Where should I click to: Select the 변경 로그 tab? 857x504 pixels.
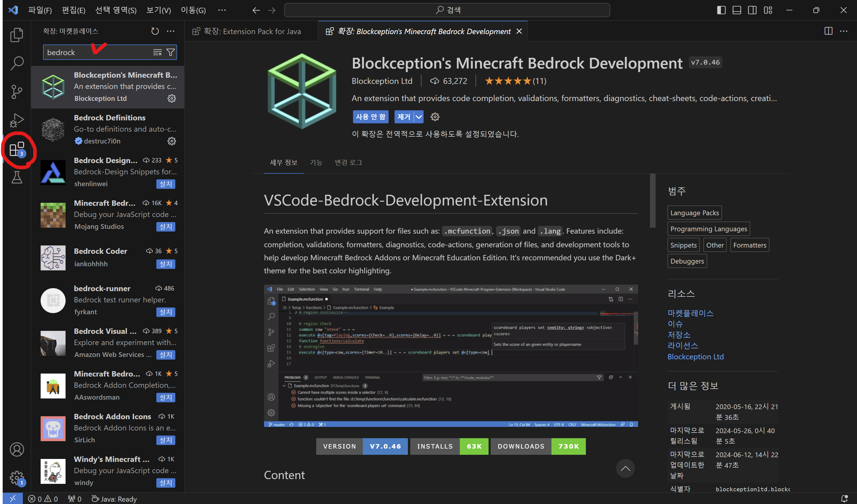348,162
